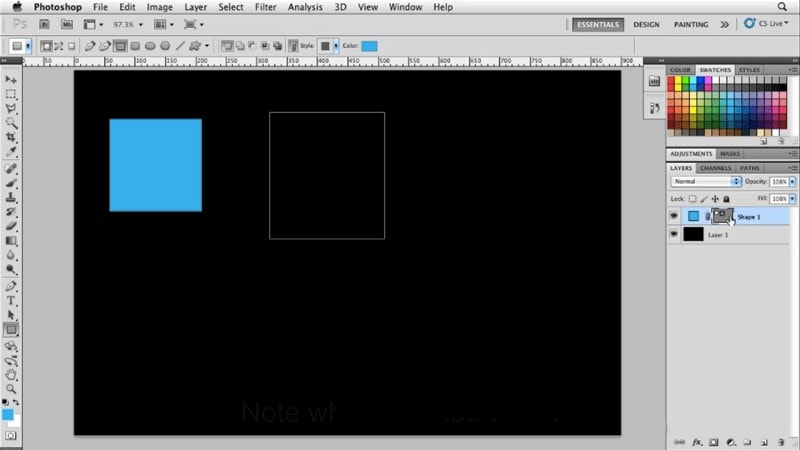
Task: Select the Zoom tool in toolbox
Action: tap(11, 389)
